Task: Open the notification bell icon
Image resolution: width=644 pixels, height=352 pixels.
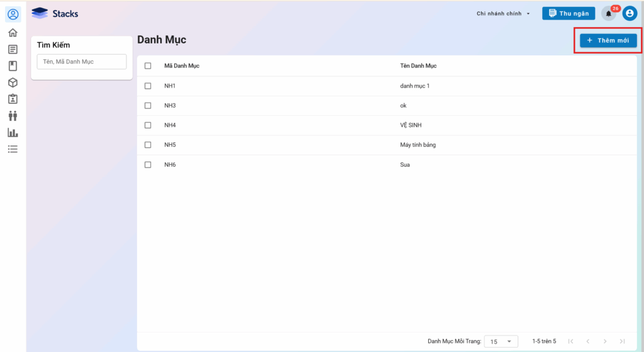Action: click(608, 14)
